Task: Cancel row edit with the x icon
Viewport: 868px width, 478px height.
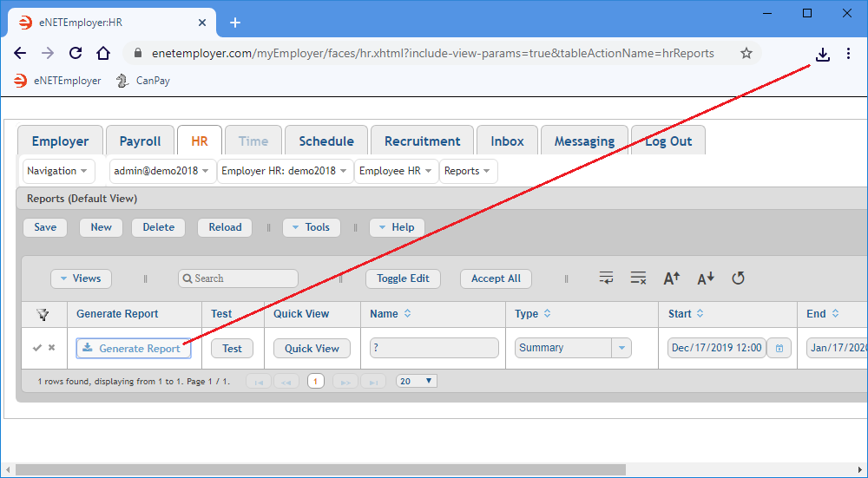Action: [x=51, y=347]
